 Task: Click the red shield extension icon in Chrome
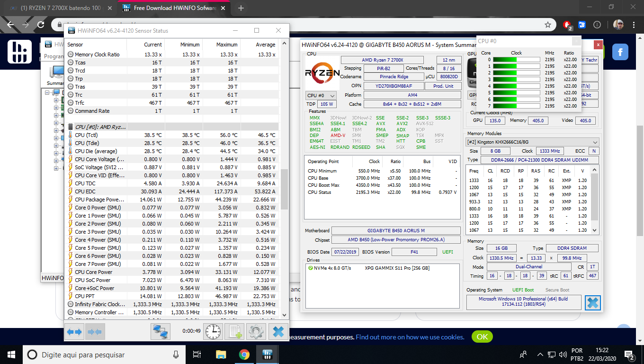click(568, 25)
